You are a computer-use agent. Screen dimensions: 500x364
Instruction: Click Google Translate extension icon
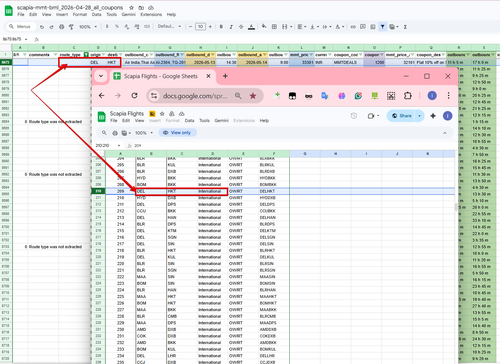pyautogui.click(x=324, y=96)
